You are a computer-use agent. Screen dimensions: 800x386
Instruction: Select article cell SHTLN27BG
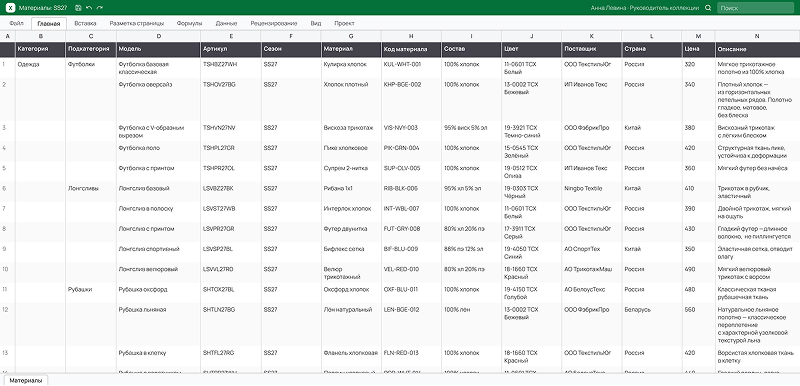(231, 325)
